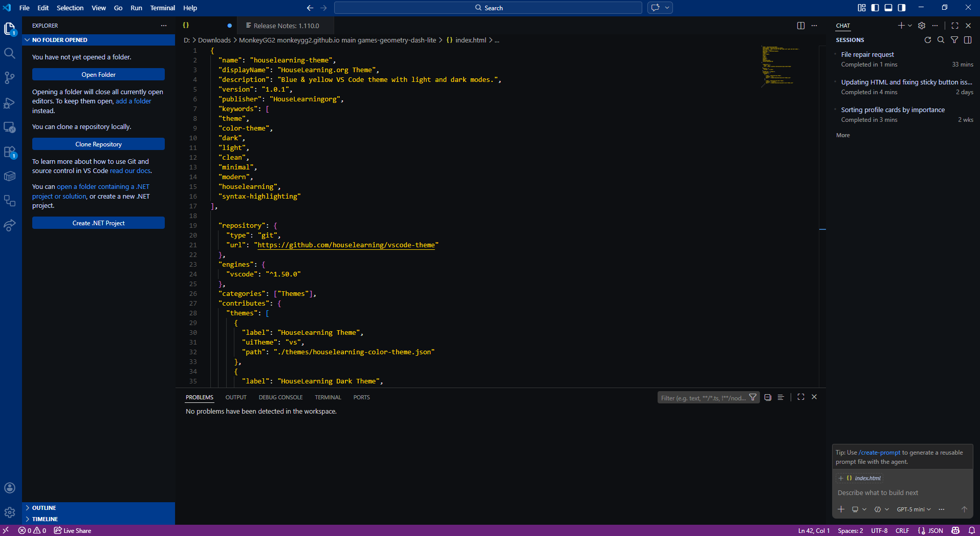
Task: Open the chat session target dropdown
Action: [859, 509]
